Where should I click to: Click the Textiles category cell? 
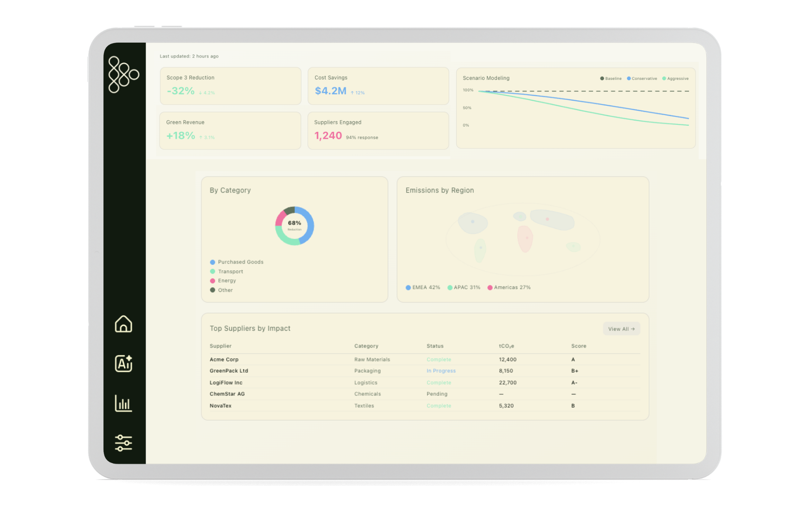pyautogui.click(x=364, y=406)
